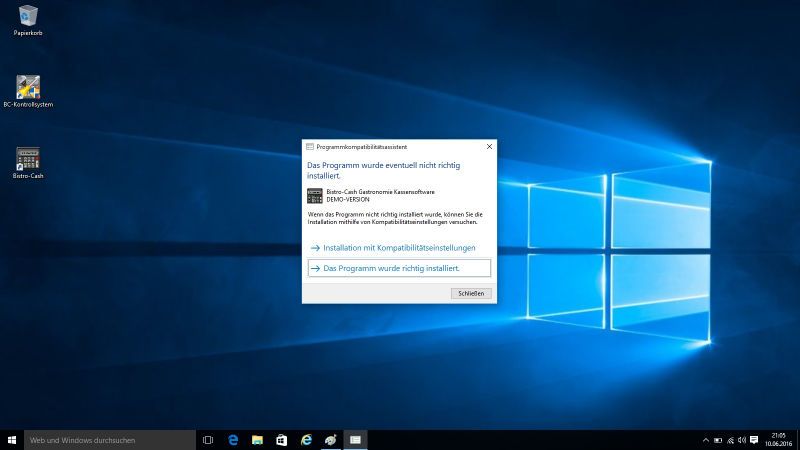Click the DEMO-VERSION text in dialog
Image resolution: width=800 pixels, height=450 pixels.
click(348, 200)
